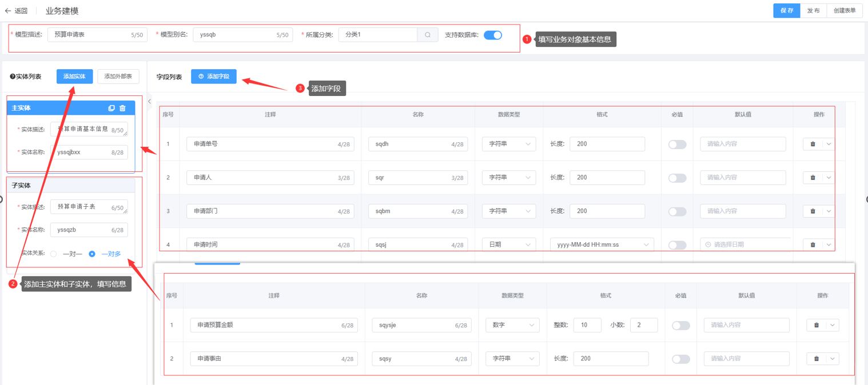Click the 添加字段 button

click(214, 77)
